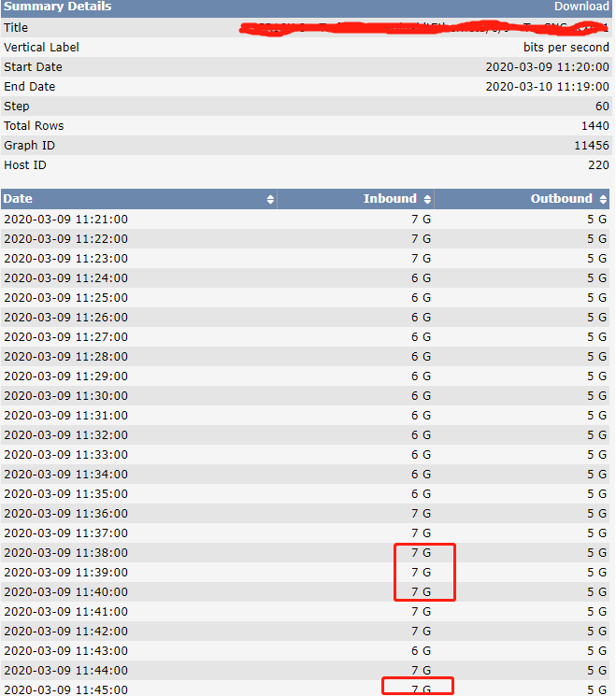
Task: Select date cell 2020-03-09 11:29:00
Action: coord(65,376)
